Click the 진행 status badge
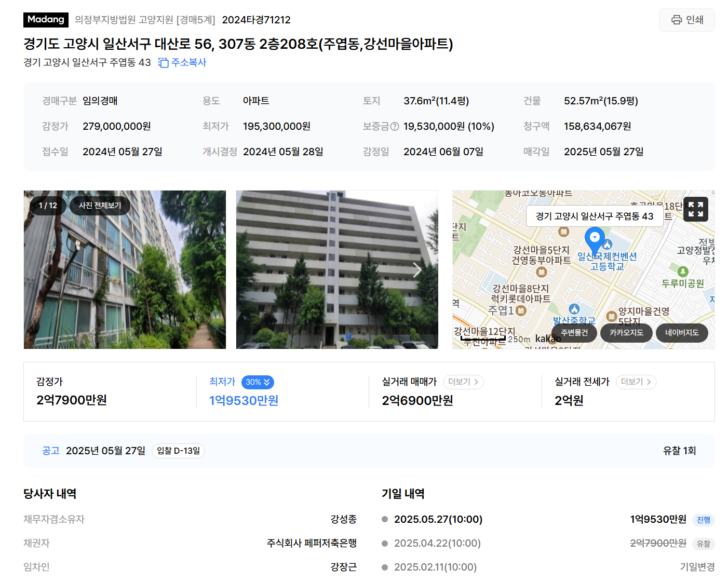The image size is (728, 583). point(704,520)
